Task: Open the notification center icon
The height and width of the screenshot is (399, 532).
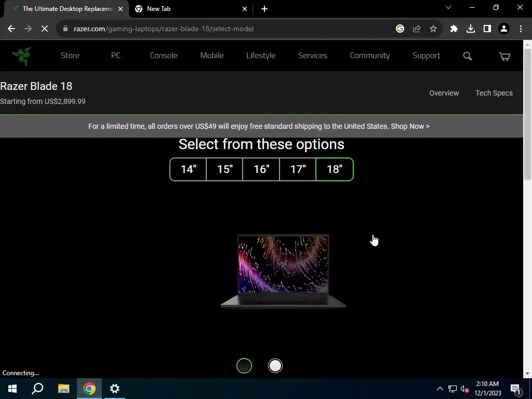Action: pyautogui.click(x=515, y=389)
